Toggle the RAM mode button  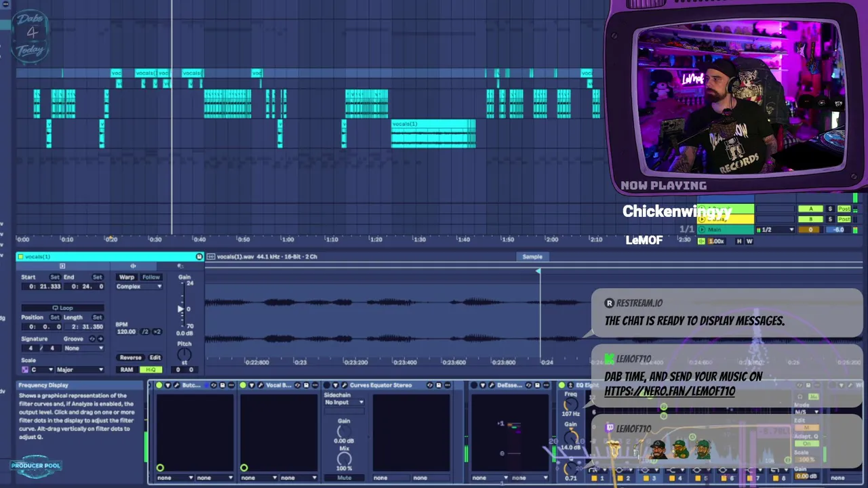tap(127, 369)
